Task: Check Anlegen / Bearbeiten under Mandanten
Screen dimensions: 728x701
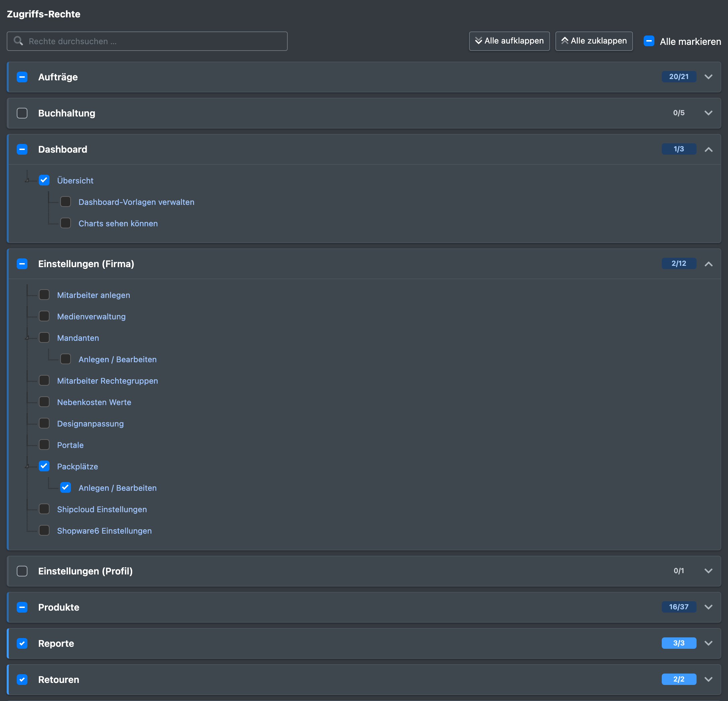Action: click(66, 359)
